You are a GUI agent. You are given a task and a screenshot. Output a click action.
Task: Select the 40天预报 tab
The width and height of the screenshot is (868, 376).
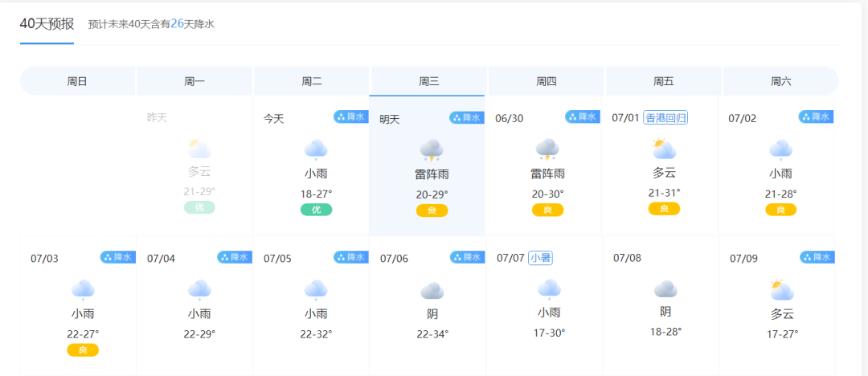[47, 24]
